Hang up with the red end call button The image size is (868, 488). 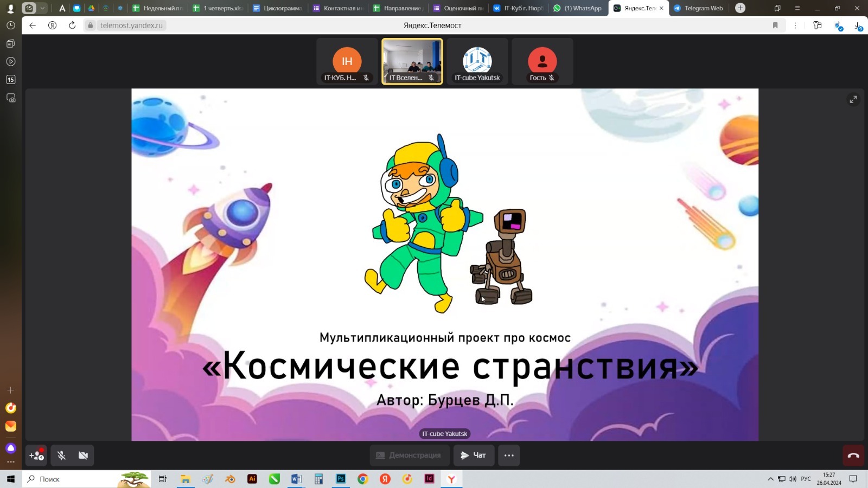[x=853, y=455]
